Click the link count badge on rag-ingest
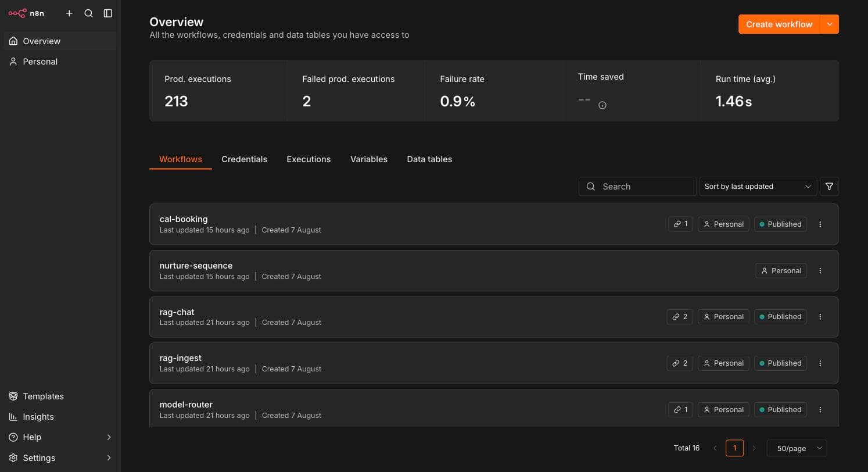The image size is (868, 472). pyautogui.click(x=680, y=363)
